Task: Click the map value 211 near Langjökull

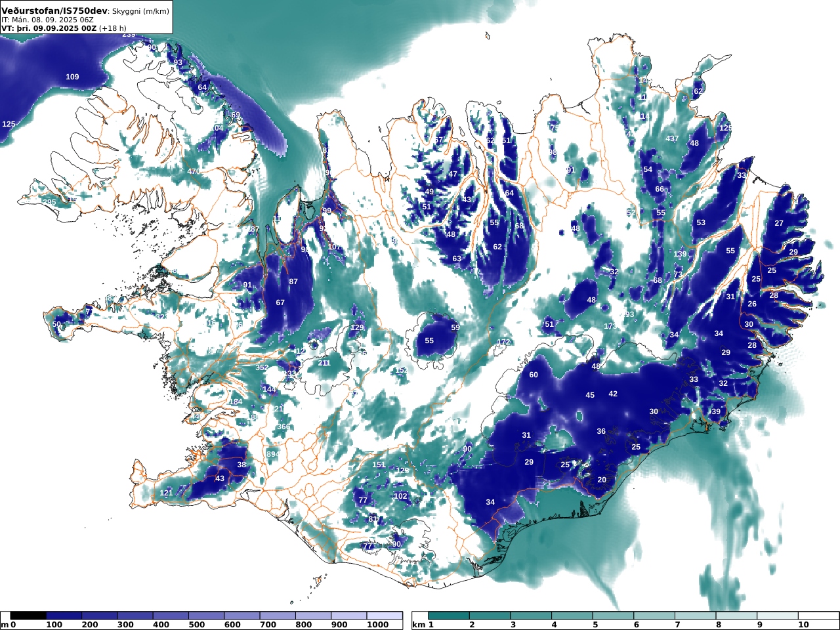Action: [x=324, y=363]
